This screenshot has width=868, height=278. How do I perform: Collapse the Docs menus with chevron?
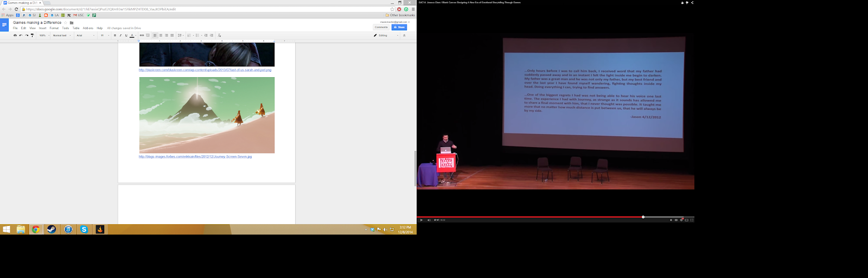(x=404, y=35)
